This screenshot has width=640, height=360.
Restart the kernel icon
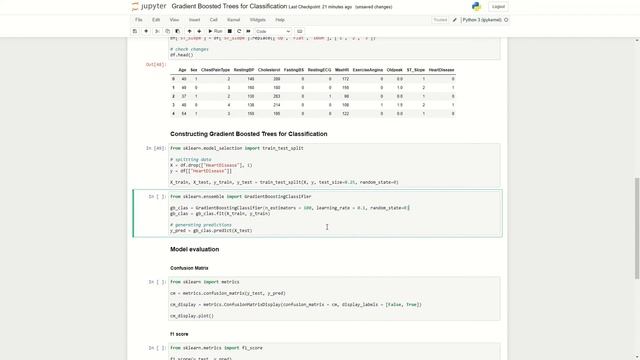[239, 31]
